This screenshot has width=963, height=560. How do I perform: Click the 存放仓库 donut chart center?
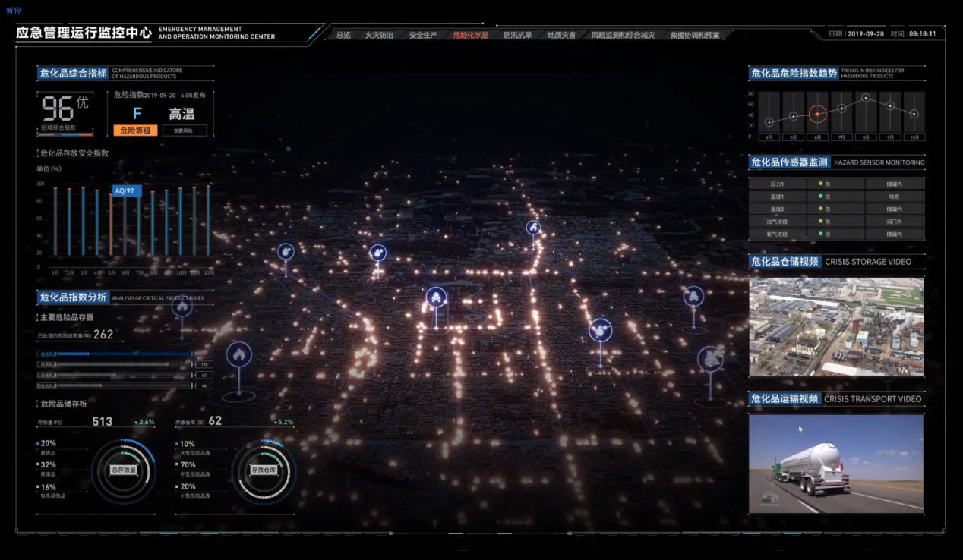[x=264, y=470]
